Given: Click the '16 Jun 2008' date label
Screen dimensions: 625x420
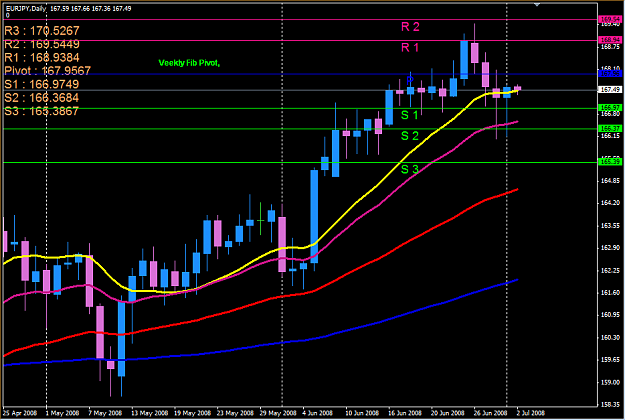Looking at the screenshot, I should [x=405, y=413].
